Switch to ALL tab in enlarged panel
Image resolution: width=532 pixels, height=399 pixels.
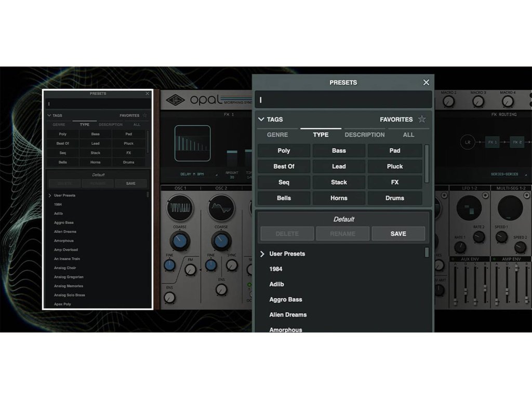tap(408, 135)
